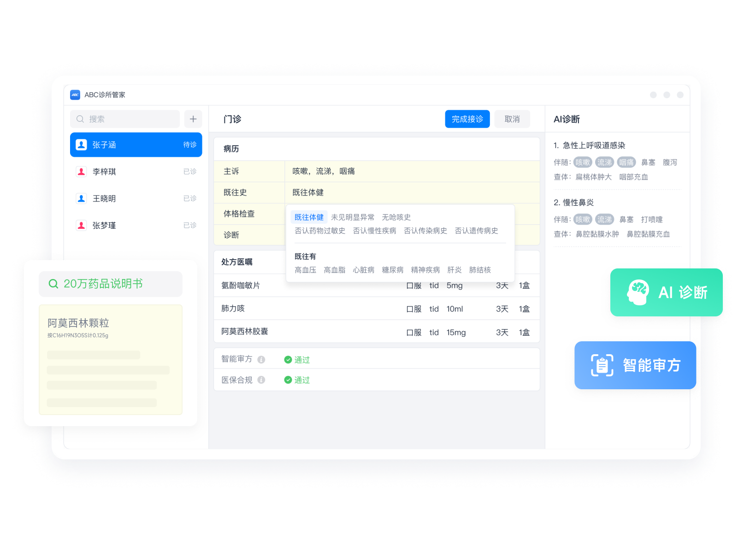Click 李梓琪's red avatar icon

(82, 172)
